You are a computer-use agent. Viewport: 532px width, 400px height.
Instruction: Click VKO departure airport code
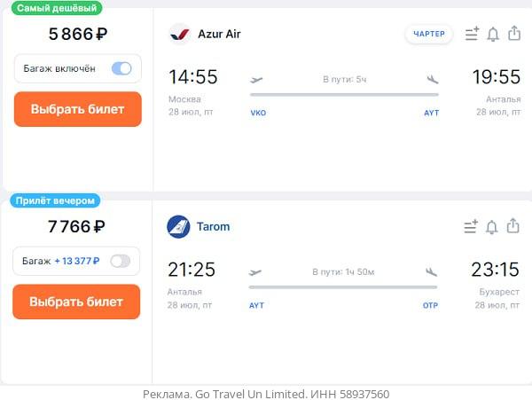pos(258,114)
